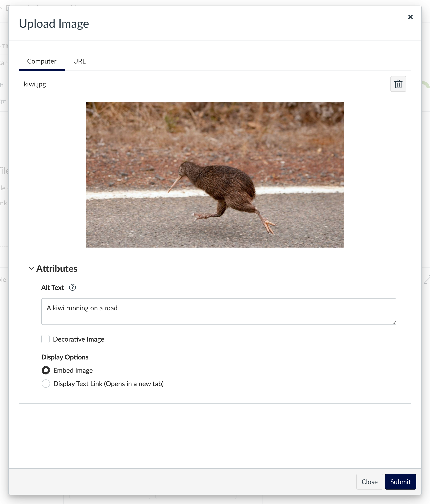Click the Display Options label

click(x=65, y=357)
